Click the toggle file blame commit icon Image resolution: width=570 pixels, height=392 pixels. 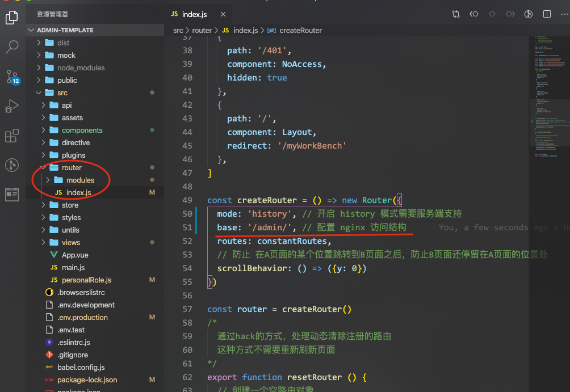[x=492, y=14]
